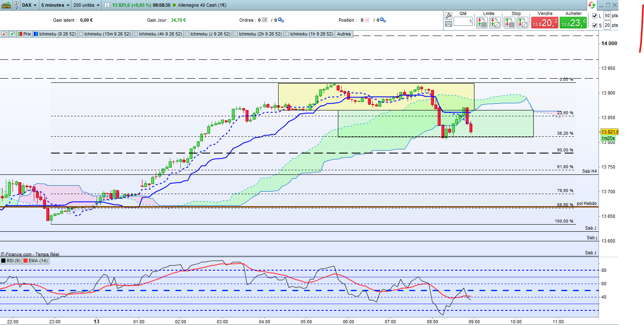The width and height of the screenshot is (644, 325).
Task: Click the DEMO account icon
Action: [x=5, y=5]
